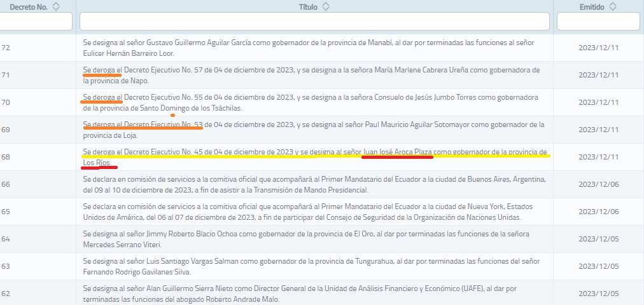The image size is (644, 305).
Task: Open title about Buenos Aires comitiva oficial
Action: point(314,184)
